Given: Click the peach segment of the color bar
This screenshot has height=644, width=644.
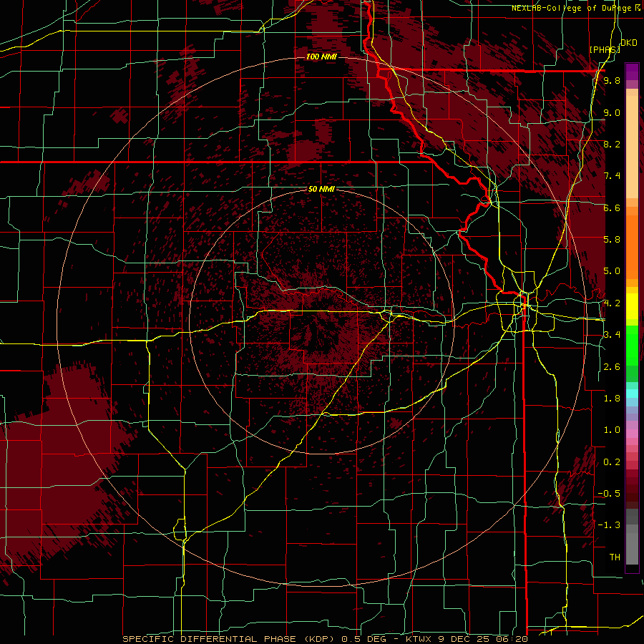Looking at the screenshot, I should [x=632, y=144].
